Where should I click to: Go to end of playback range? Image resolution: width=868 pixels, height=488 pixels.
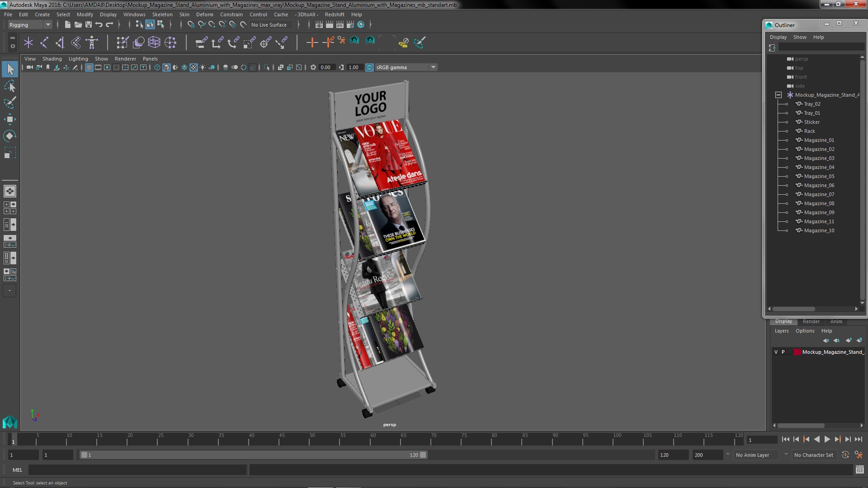pyautogui.click(x=858, y=439)
